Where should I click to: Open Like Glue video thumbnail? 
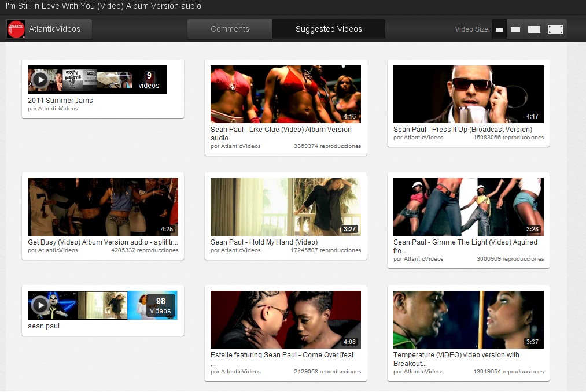pyautogui.click(x=286, y=94)
